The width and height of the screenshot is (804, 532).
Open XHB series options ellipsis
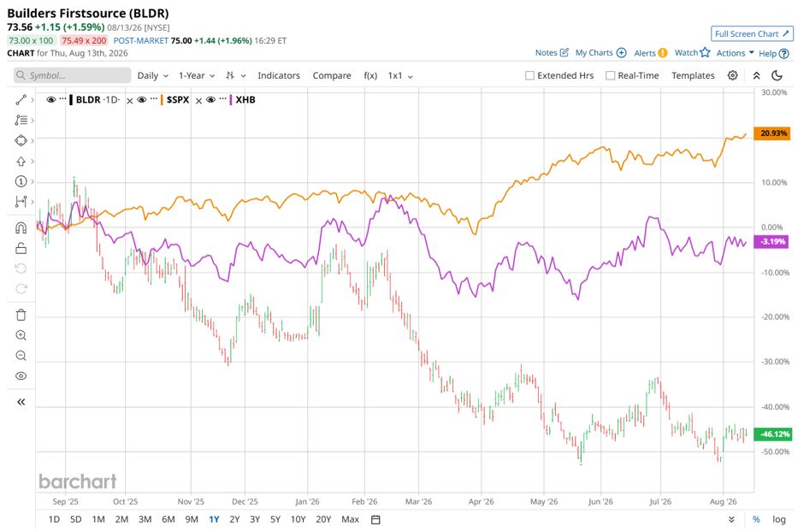pos(222,99)
